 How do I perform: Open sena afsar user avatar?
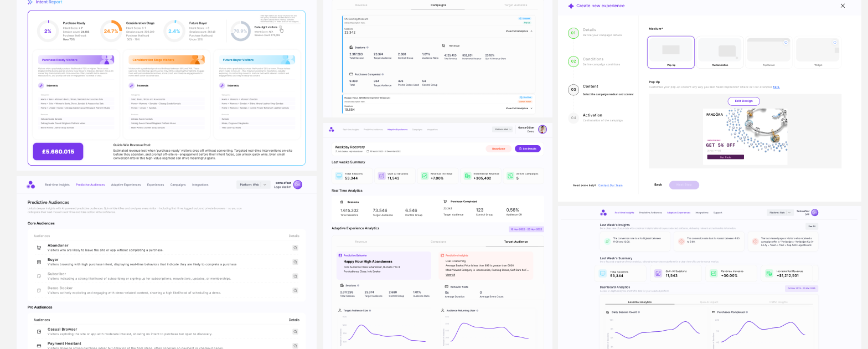coord(298,184)
